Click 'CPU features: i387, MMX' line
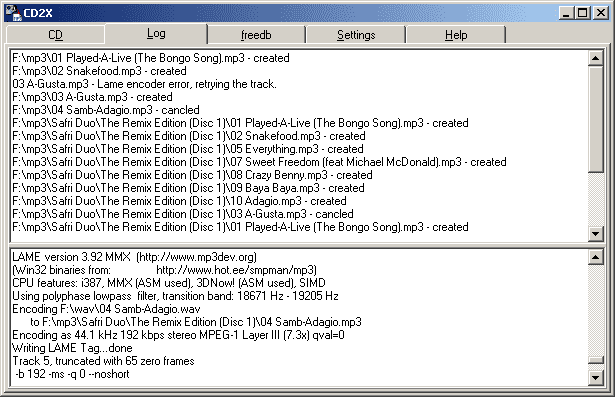 169,283
